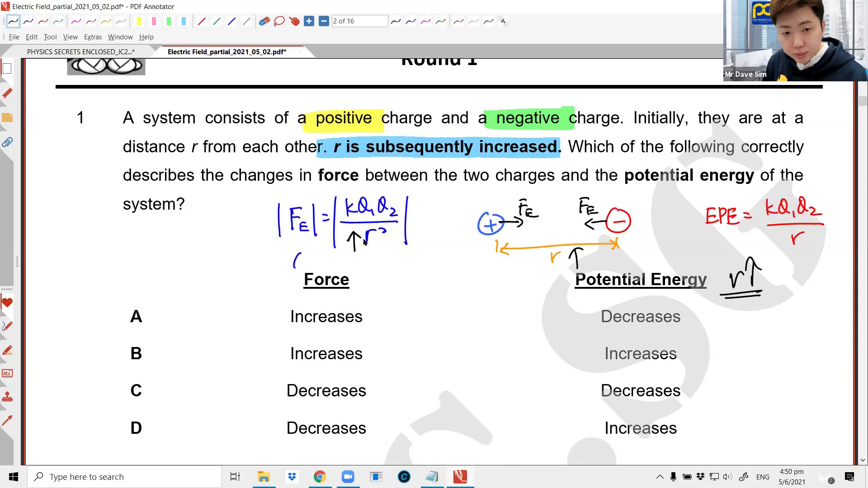Activate the green pen preset
The image size is (868, 488).
point(57,21)
